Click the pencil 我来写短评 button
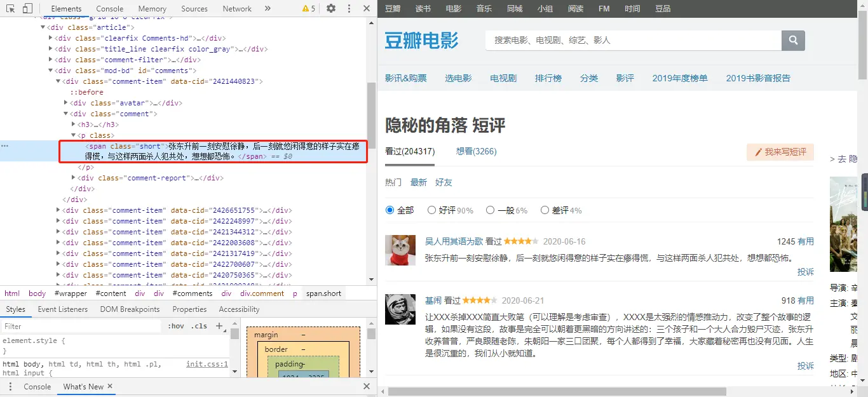The height and width of the screenshot is (397, 868). (x=780, y=152)
